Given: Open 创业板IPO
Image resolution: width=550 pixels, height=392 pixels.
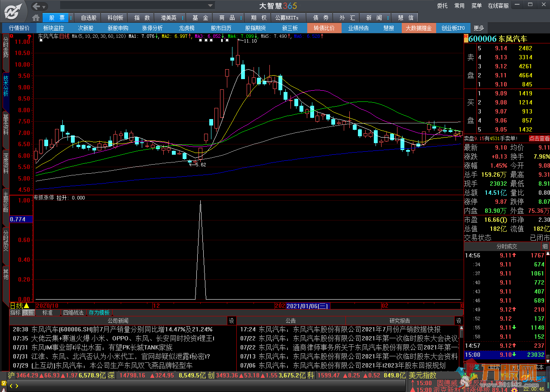Looking at the screenshot, I should [453, 28].
